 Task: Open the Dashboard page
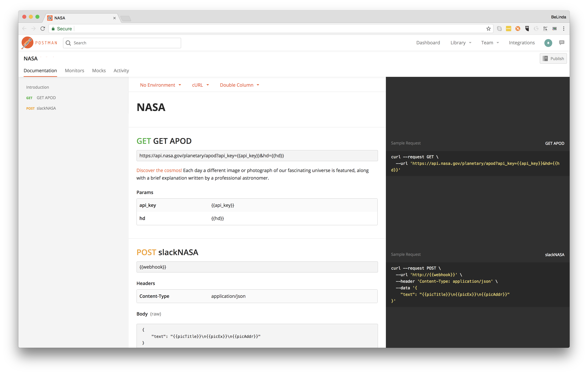[x=428, y=43]
